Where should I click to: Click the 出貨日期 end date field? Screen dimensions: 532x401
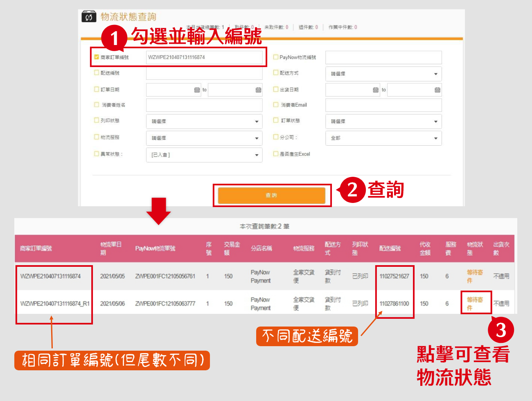(x=414, y=90)
